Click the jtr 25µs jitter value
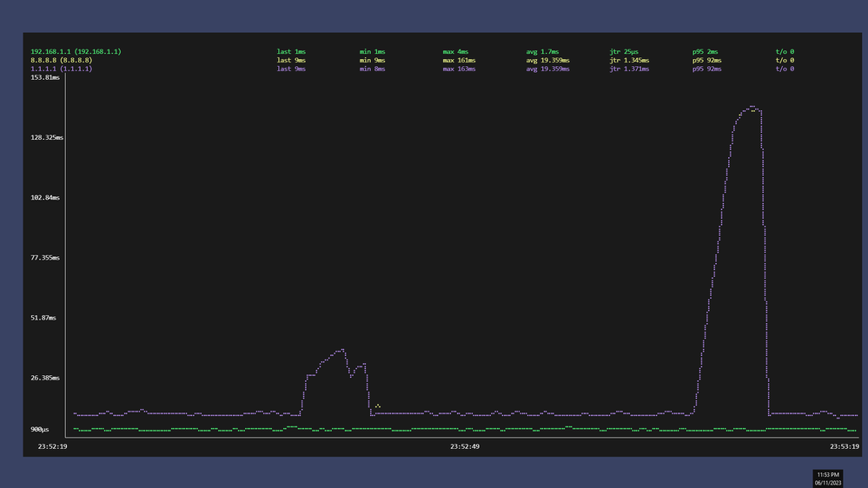Screen dimensions: 868x488 click(626, 52)
